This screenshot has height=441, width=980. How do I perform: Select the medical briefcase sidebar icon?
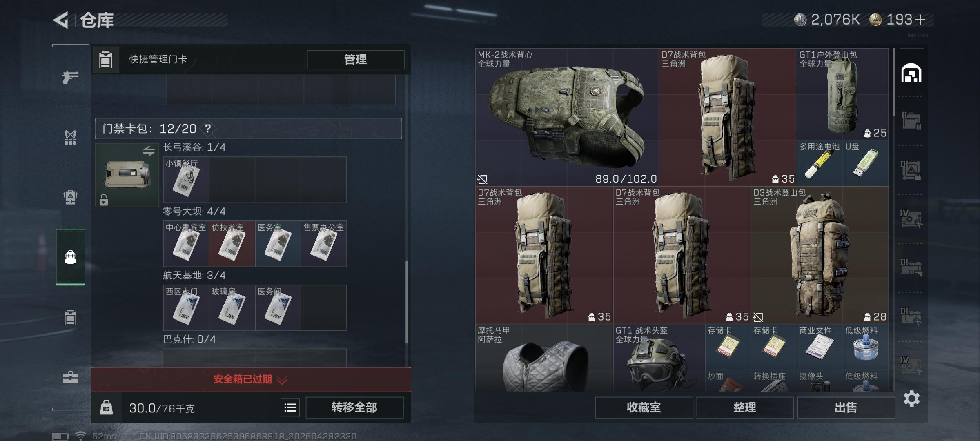(70, 377)
